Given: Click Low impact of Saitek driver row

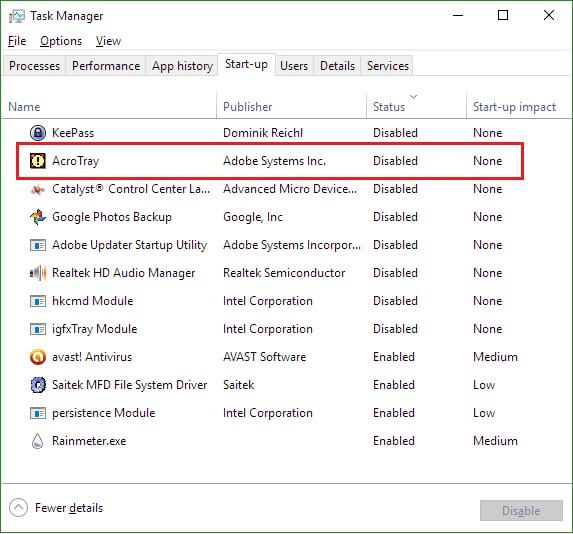Looking at the screenshot, I should [x=484, y=385].
